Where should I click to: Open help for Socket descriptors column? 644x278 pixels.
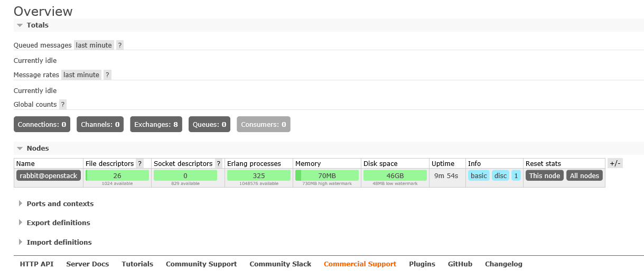218,164
